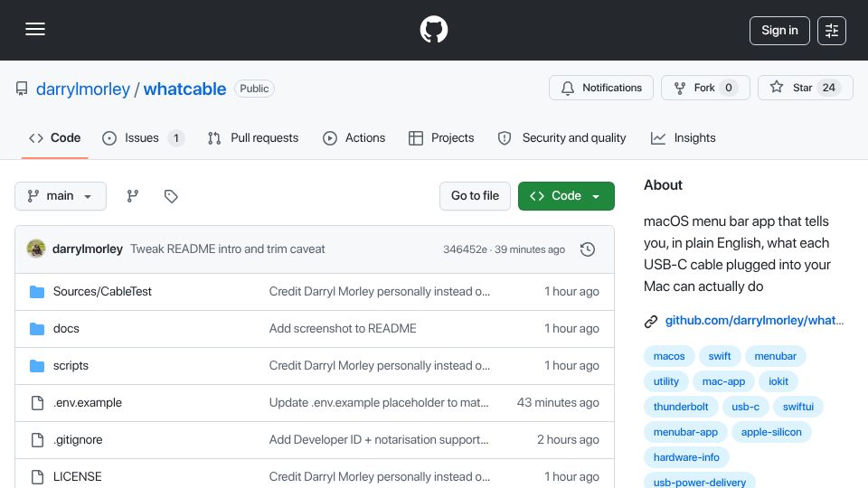Click the Fork count badge

coord(729,88)
